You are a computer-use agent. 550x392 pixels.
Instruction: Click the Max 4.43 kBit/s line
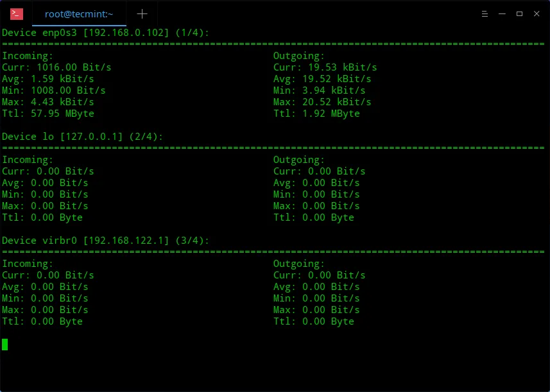(x=48, y=102)
